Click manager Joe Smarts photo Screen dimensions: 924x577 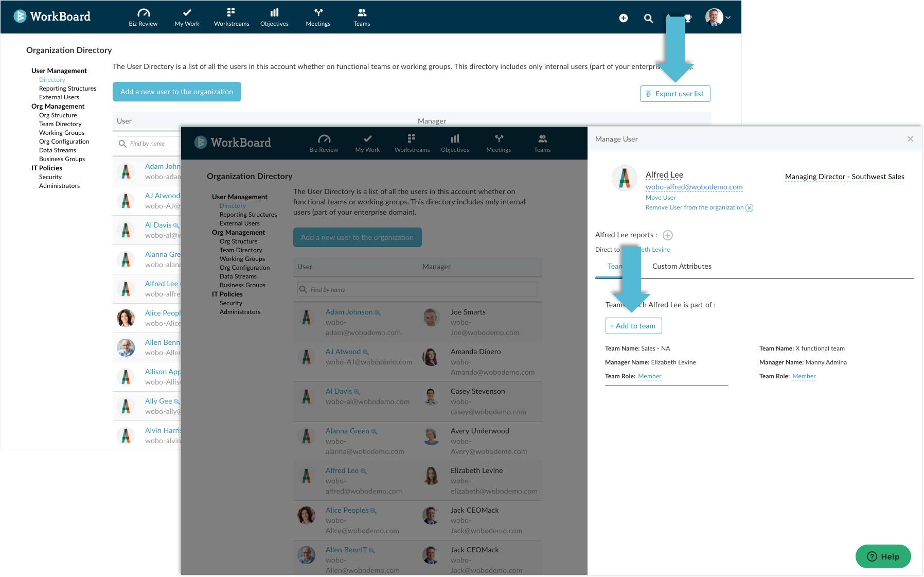point(431,317)
